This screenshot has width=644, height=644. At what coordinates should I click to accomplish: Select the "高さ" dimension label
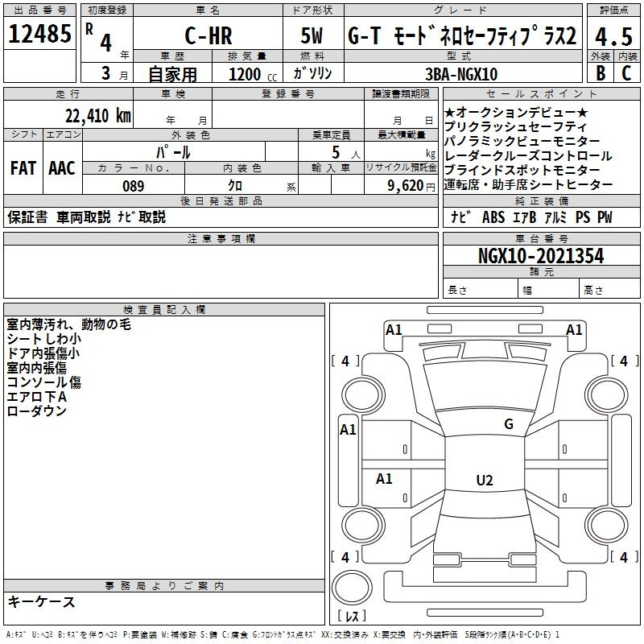click(x=593, y=291)
